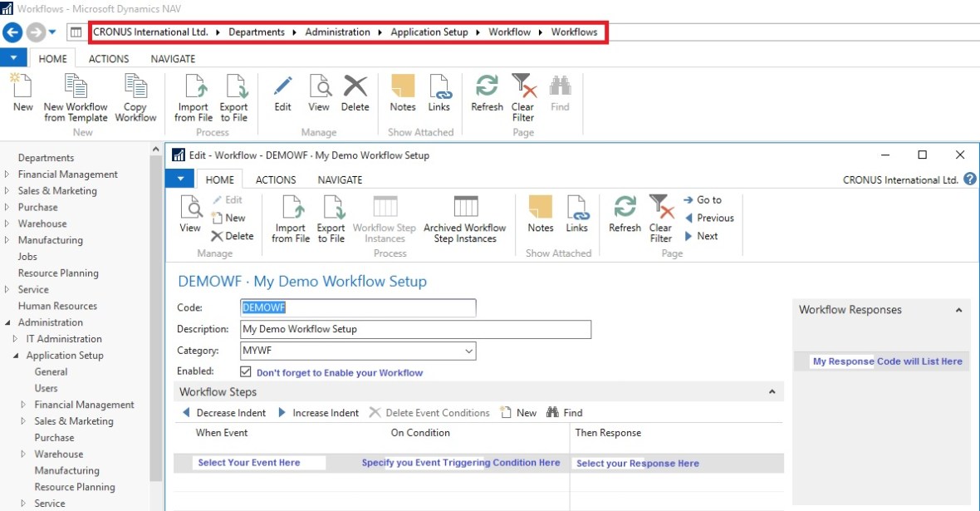This screenshot has width=980, height=511.
Task: Switch to ACTIONS tab in Edit window
Action: [276, 179]
